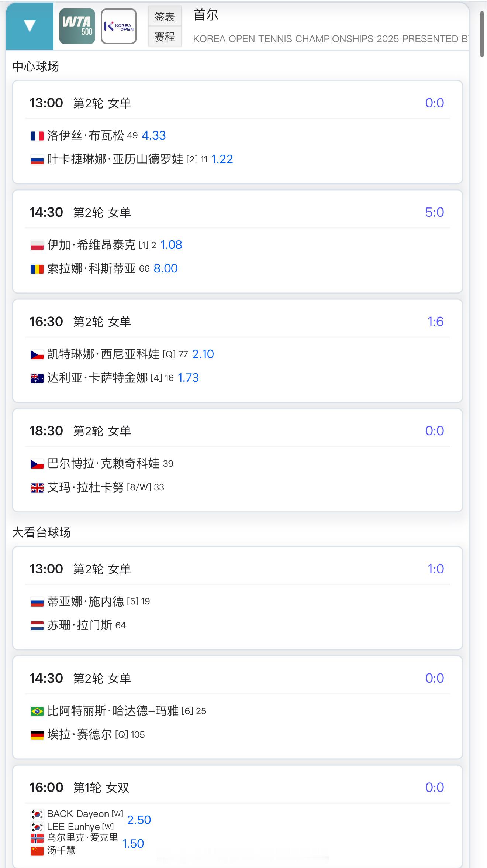Select doubles odds 1.50 for 汤千慧 pair
The image size is (487, 868).
133,843
